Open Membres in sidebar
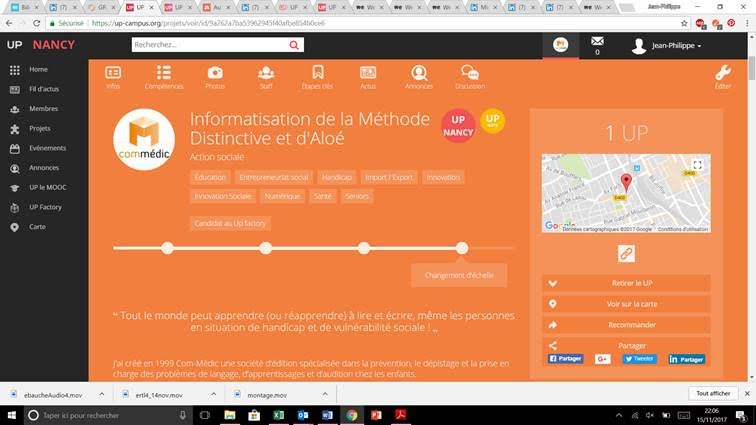Viewport: 756px width, 425px height. click(x=44, y=109)
